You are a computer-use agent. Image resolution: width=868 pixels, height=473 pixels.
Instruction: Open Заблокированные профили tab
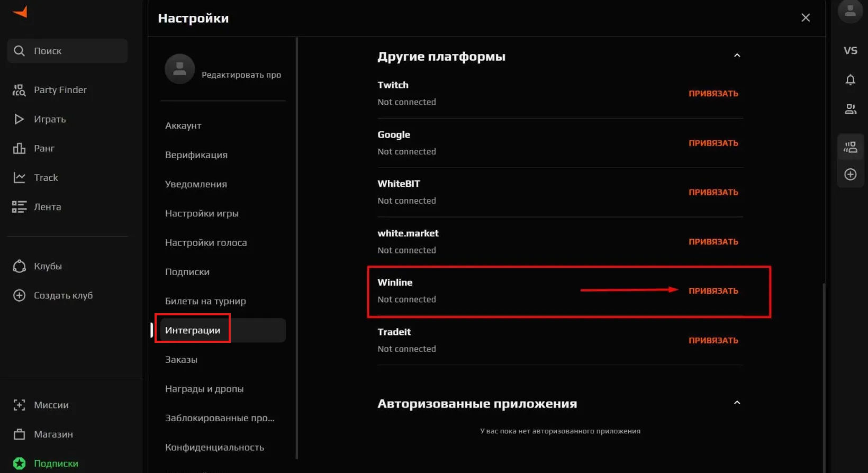pos(220,418)
